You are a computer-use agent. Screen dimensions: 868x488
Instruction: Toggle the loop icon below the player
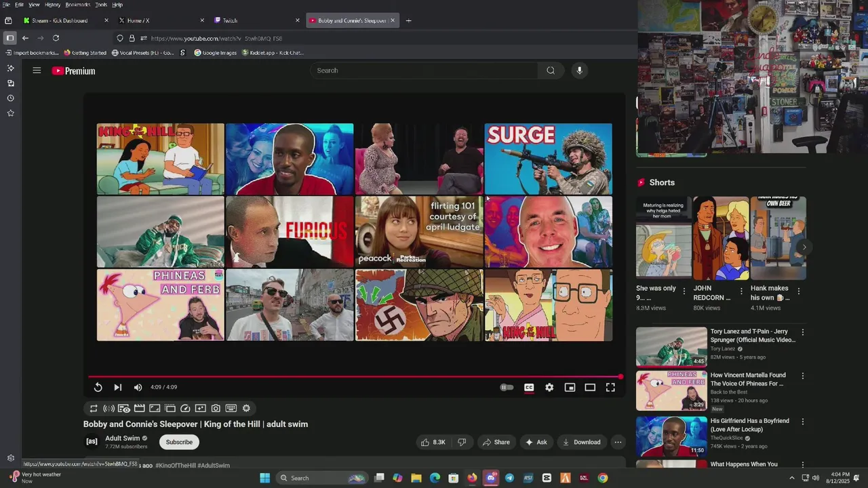coord(94,408)
